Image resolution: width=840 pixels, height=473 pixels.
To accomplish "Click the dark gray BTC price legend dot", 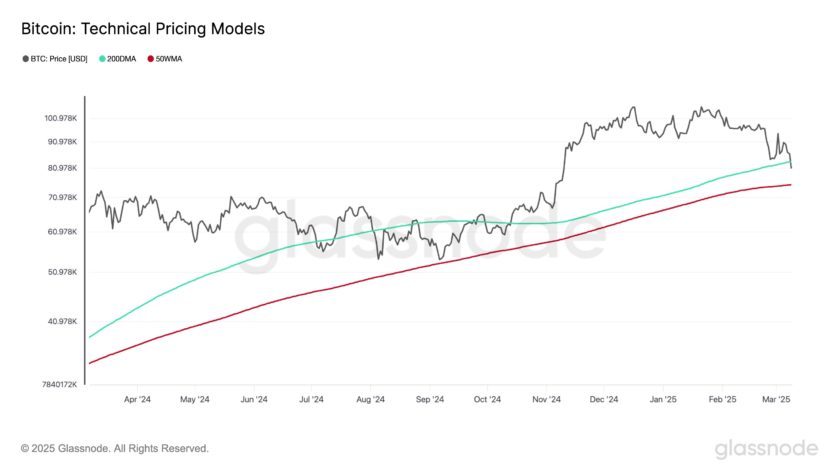I will coord(25,59).
